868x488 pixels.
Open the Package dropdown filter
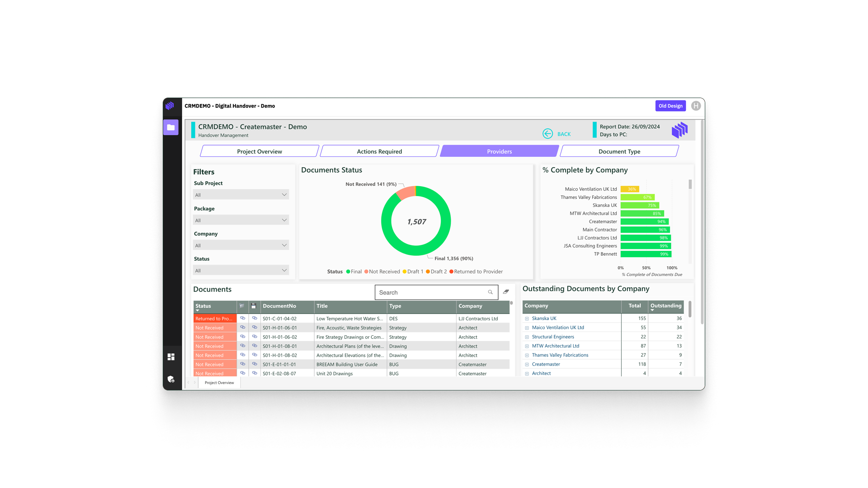coord(241,220)
